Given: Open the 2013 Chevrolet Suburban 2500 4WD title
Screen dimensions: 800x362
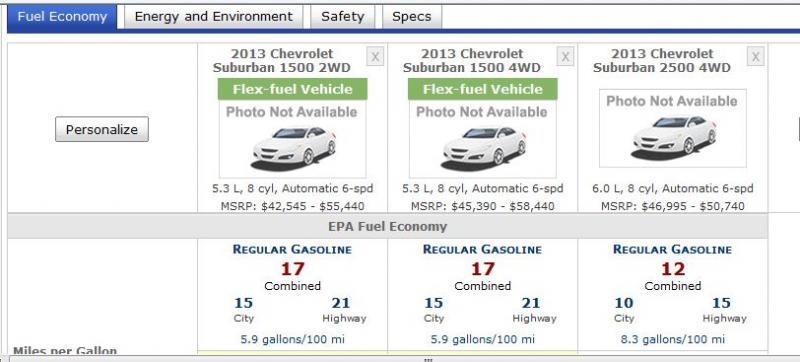Looking at the screenshot, I should (662, 61).
